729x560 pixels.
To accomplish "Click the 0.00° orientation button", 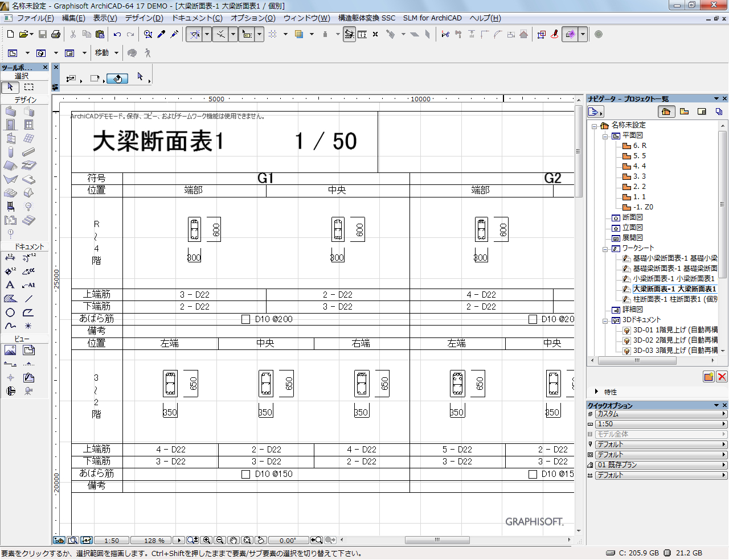I will click(288, 541).
